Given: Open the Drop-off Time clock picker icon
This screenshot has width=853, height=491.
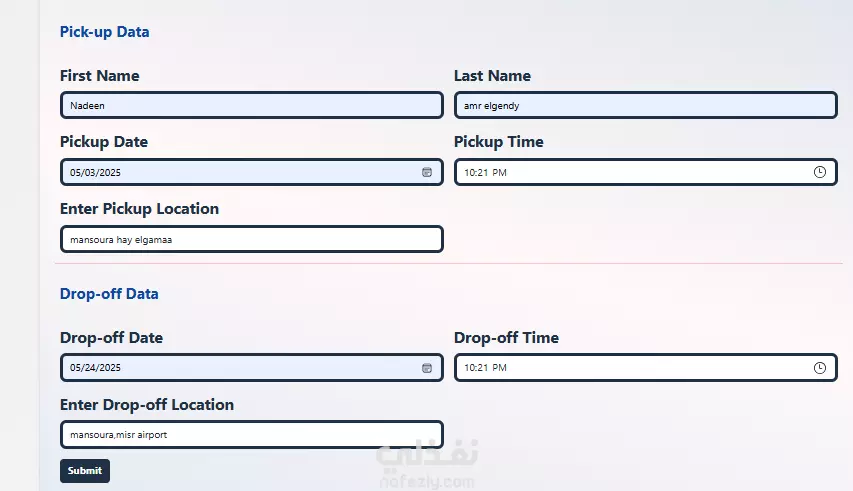Looking at the screenshot, I should pos(820,368).
